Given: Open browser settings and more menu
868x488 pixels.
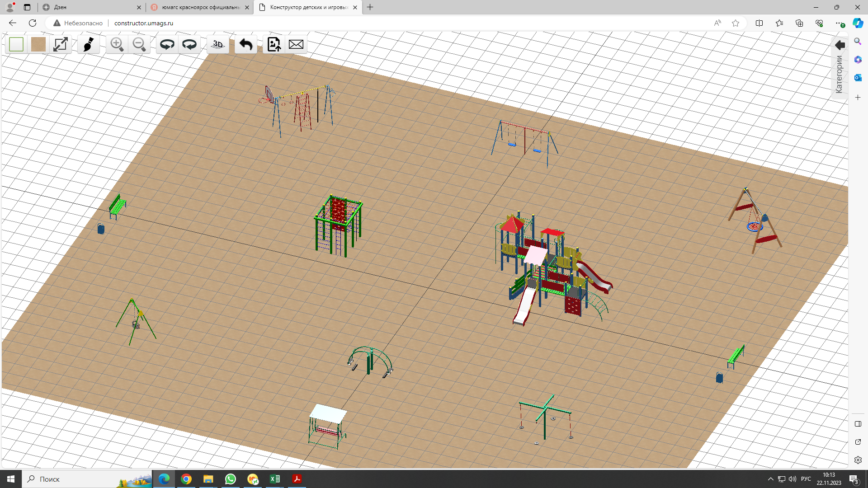Looking at the screenshot, I should coord(839,23).
